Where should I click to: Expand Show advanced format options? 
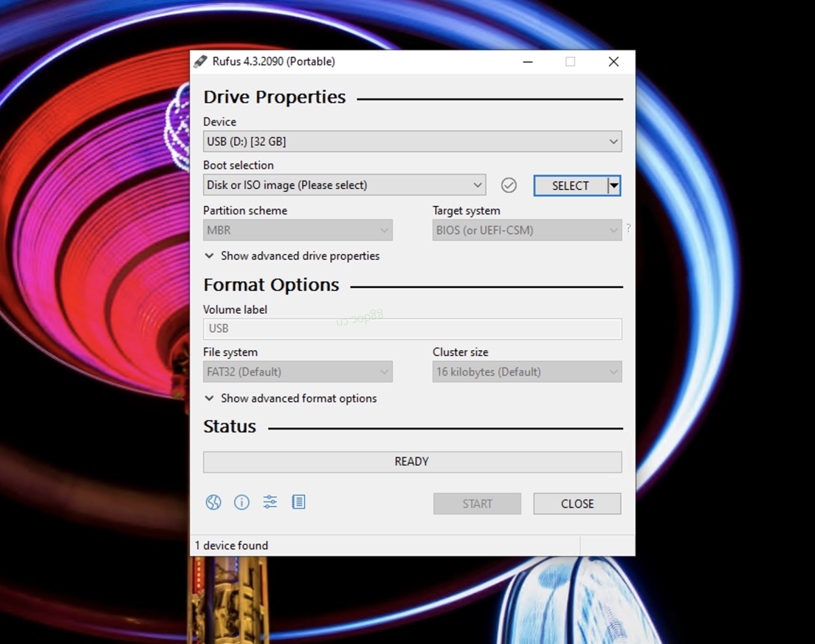coord(291,399)
